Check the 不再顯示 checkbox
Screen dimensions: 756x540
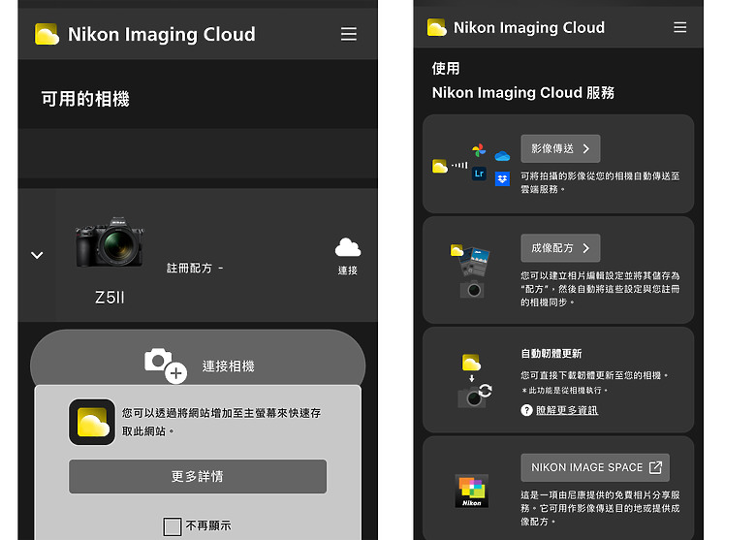tap(173, 526)
